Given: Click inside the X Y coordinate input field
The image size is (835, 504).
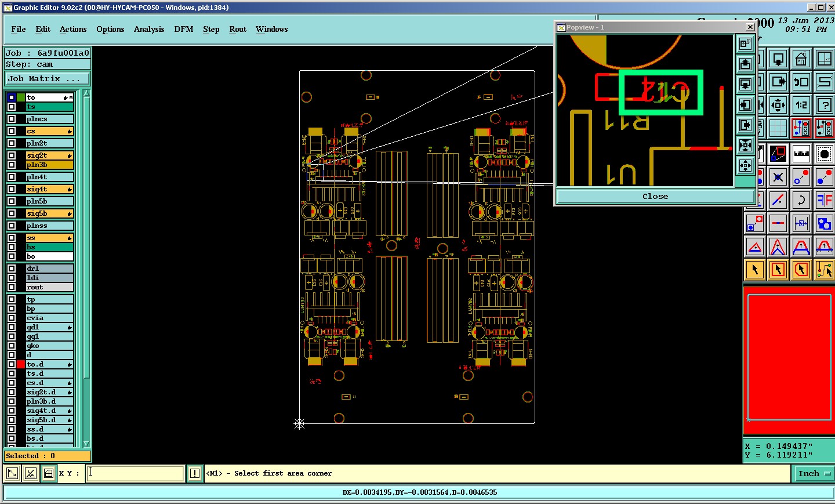Looking at the screenshot, I should point(135,473).
